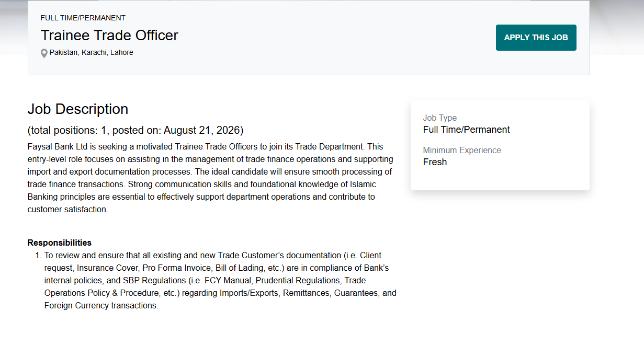Click the Apply This Job button

click(x=536, y=38)
